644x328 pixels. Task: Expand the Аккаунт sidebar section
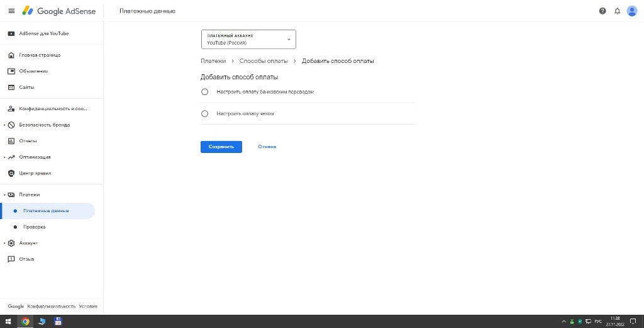click(4, 243)
